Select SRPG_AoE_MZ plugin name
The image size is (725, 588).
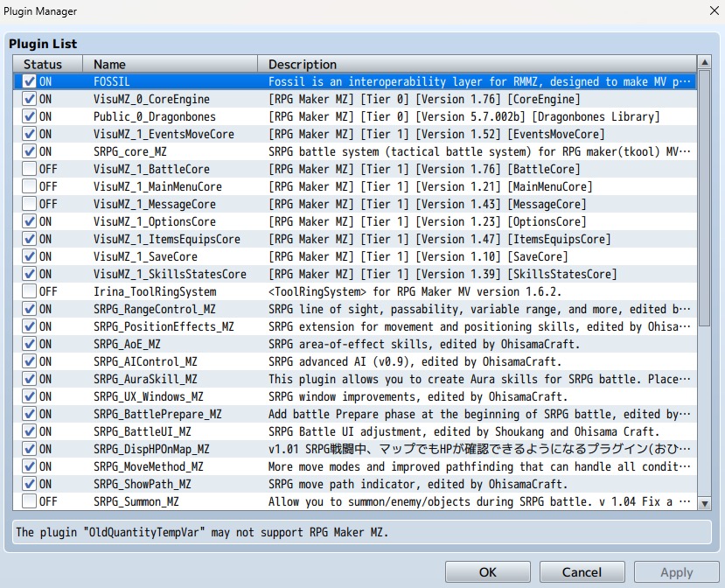click(x=127, y=344)
